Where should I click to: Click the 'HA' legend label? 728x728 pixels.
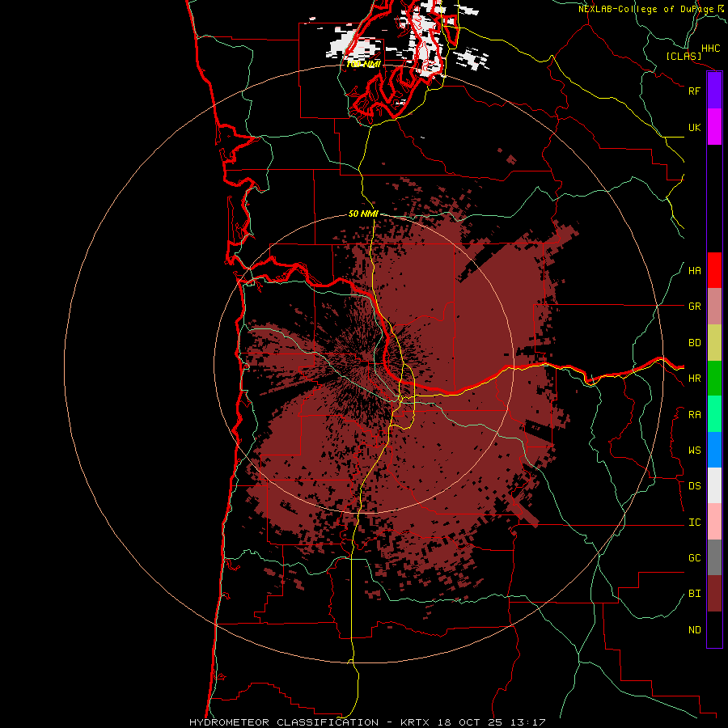coord(694,270)
